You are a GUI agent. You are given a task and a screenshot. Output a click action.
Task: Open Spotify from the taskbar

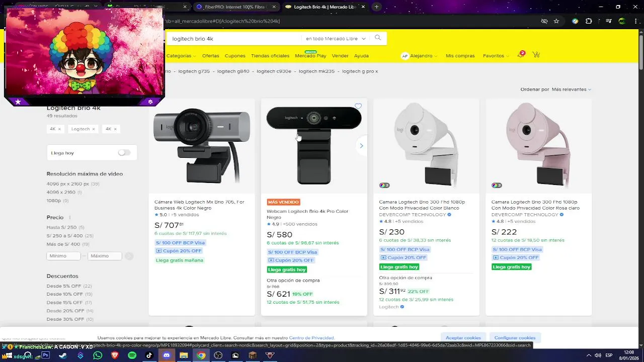(132, 355)
